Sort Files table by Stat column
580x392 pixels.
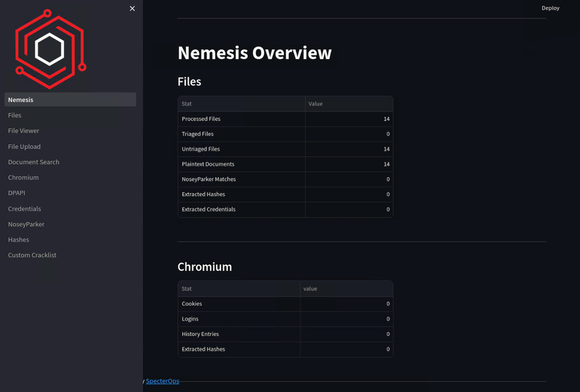(242, 104)
